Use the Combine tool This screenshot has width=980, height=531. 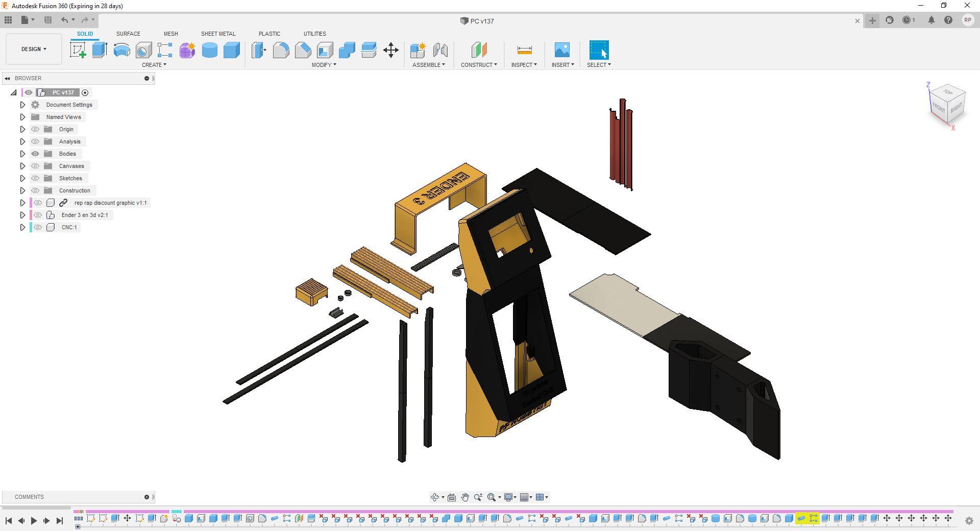(x=347, y=50)
